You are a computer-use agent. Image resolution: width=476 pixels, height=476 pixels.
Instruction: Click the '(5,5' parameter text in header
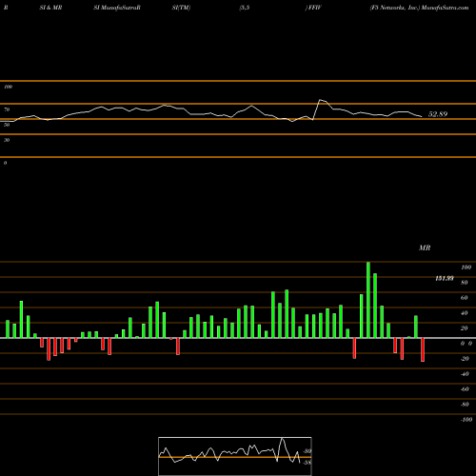pyautogui.click(x=244, y=8)
